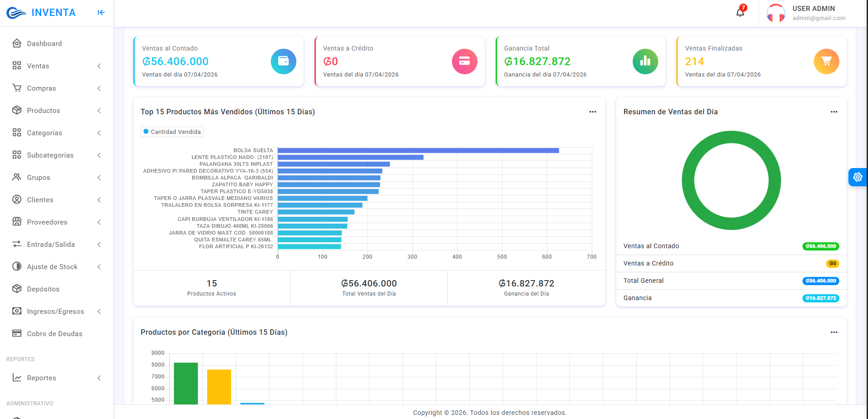Click the blue Total General amount badge
This screenshot has height=419, width=868.
(x=821, y=281)
